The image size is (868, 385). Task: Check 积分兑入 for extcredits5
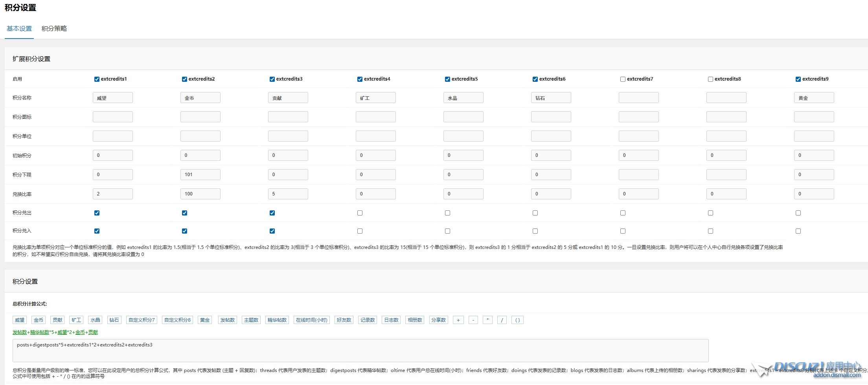tap(447, 231)
